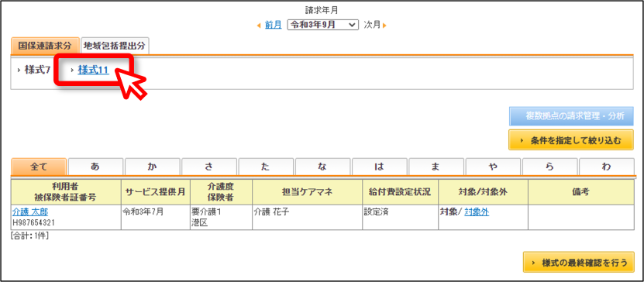The image size is (644, 282).
Task: Open the 様式11 link
Action: pos(93,70)
